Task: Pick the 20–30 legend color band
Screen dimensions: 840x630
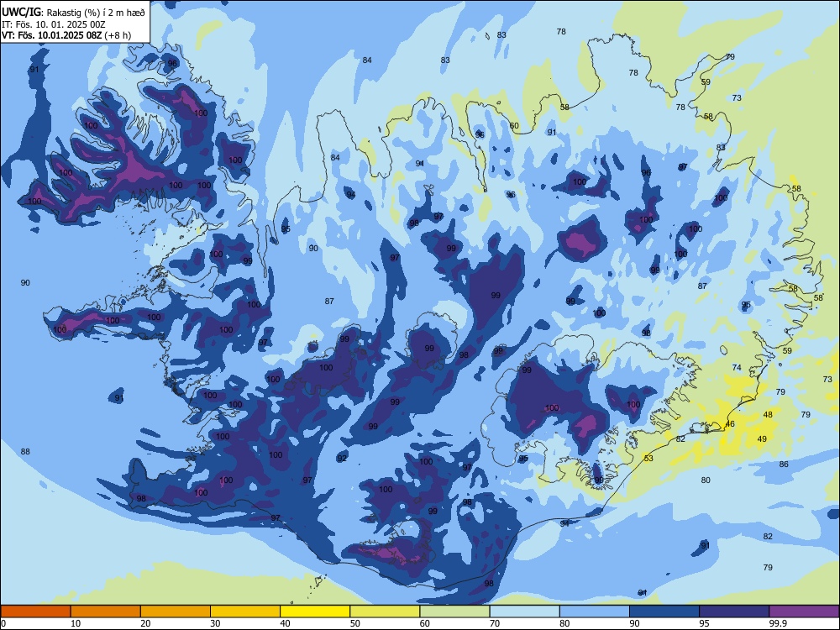Action: pyautogui.click(x=176, y=612)
